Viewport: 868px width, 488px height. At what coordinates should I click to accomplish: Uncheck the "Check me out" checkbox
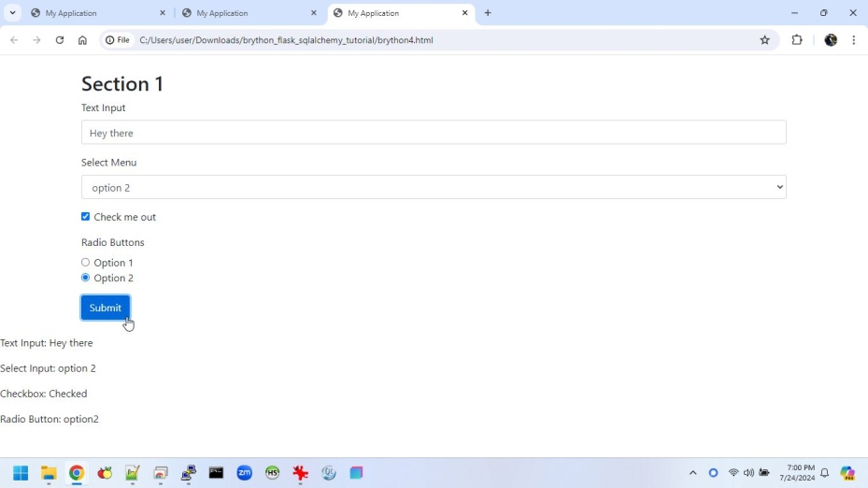[x=85, y=217]
